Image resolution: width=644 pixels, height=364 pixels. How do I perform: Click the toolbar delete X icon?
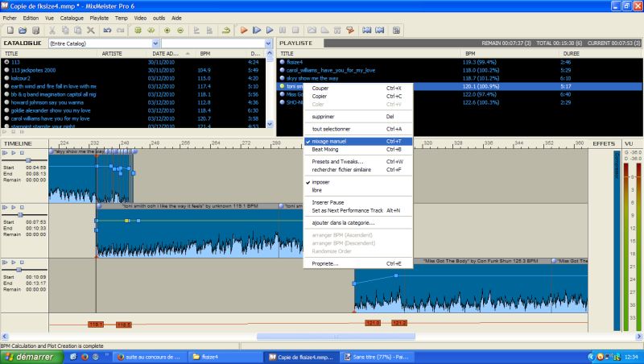click(x=91, y=31)
